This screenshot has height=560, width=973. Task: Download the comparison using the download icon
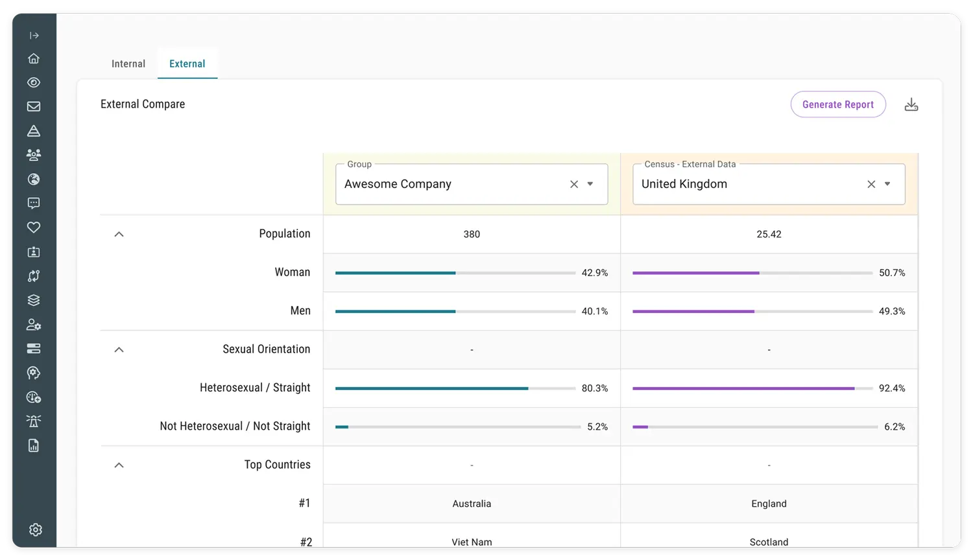click(x=911, y=104)
